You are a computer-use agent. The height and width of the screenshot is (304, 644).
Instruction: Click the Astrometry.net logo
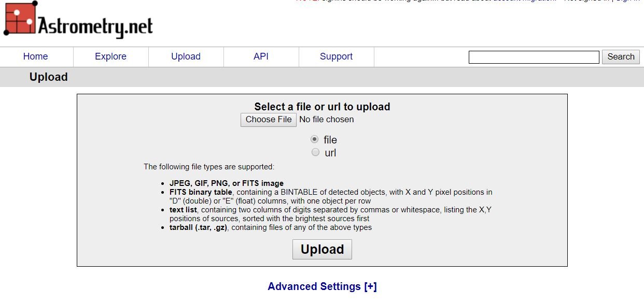click(78, 20)
